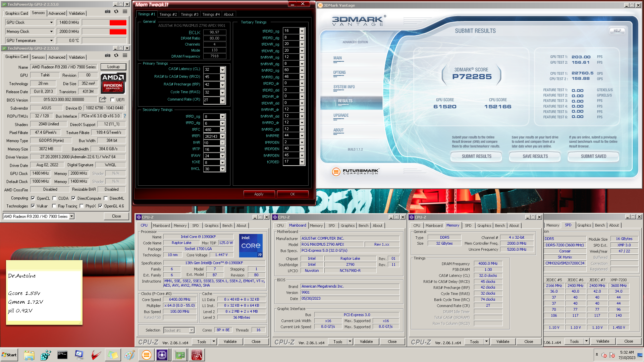Click Apply button in Mem TweakIt
644x362 pixels.
click(259, 194)
